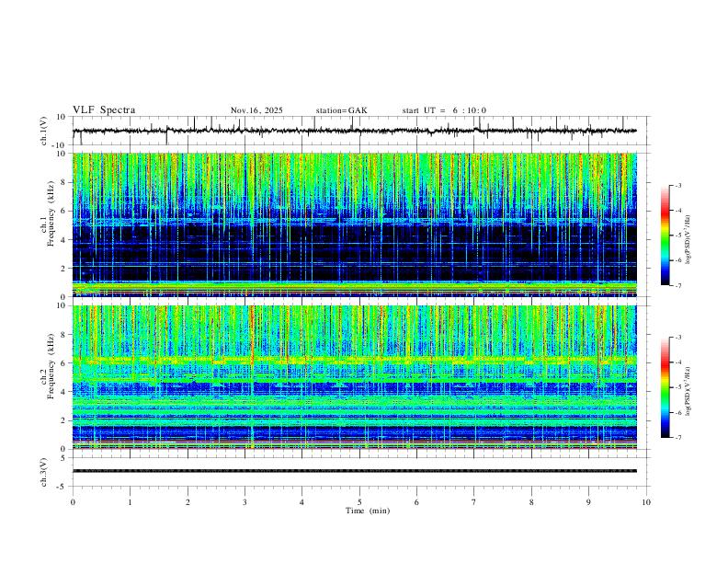This screenshot has height=563, width=728.
Task: Click the "VLF Spectra" plot title
Action: [104, 110]
